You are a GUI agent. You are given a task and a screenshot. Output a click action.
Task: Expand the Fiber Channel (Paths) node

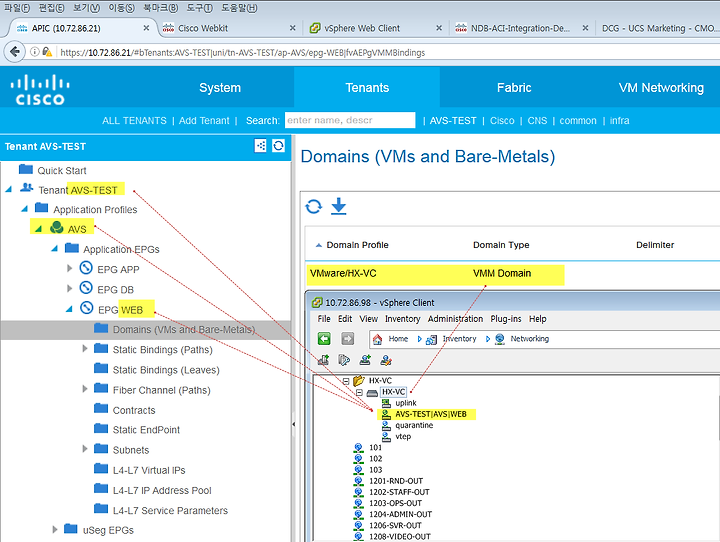(x=85, y=389)
